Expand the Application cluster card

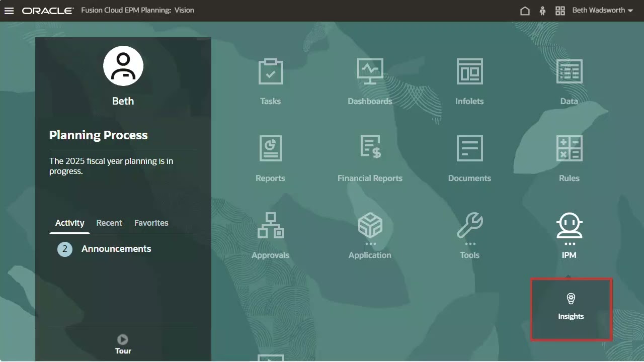pos(370,235)
